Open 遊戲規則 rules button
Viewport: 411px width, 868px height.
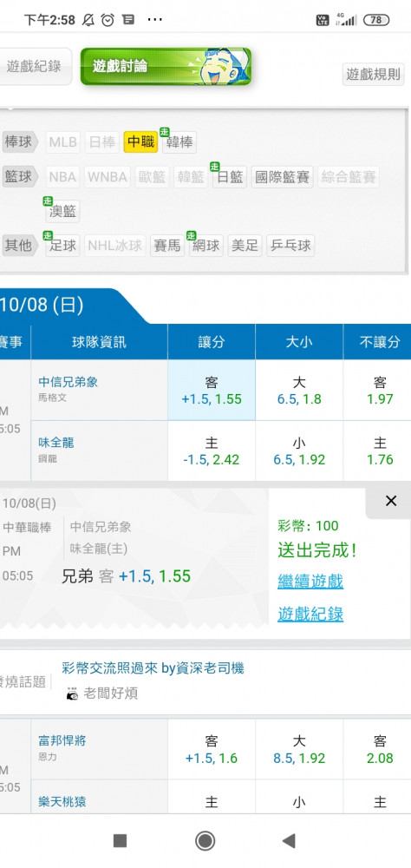(374, 74)
